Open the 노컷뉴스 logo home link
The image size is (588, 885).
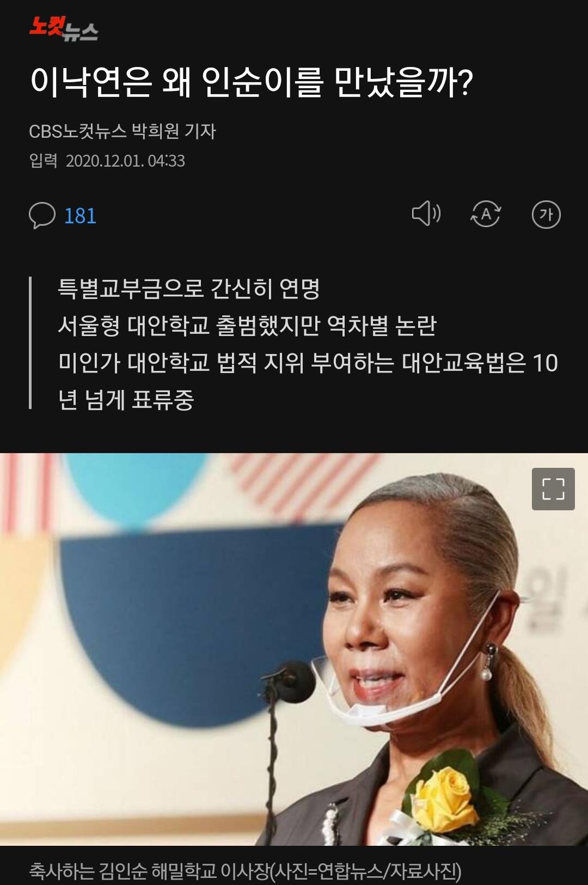tap(64, 28)
